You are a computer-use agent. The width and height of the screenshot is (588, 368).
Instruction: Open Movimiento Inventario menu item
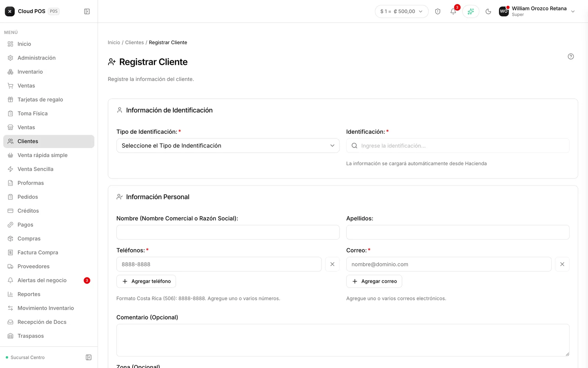(49, 308)
